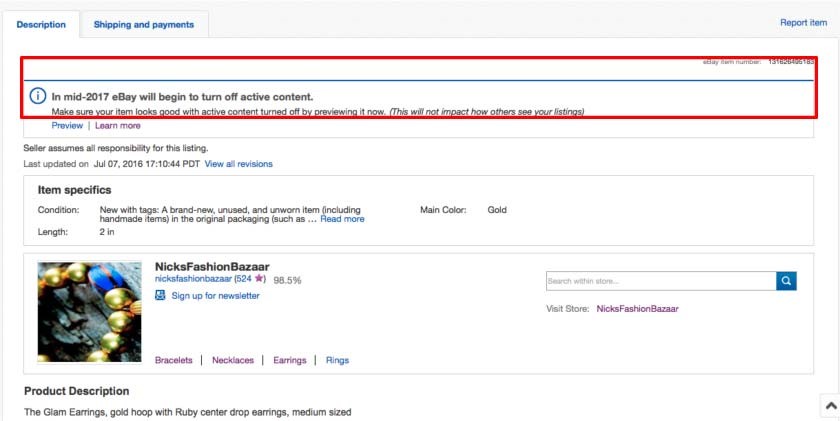
Task: Focus the Search within store field
Action: tap(661, 281)
